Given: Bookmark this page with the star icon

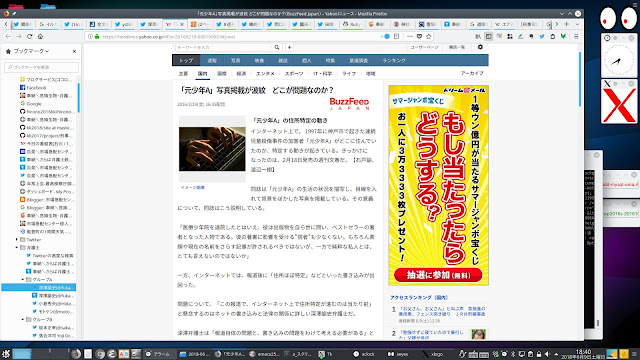Looking at the screenshot, I should tap(429, 36).
